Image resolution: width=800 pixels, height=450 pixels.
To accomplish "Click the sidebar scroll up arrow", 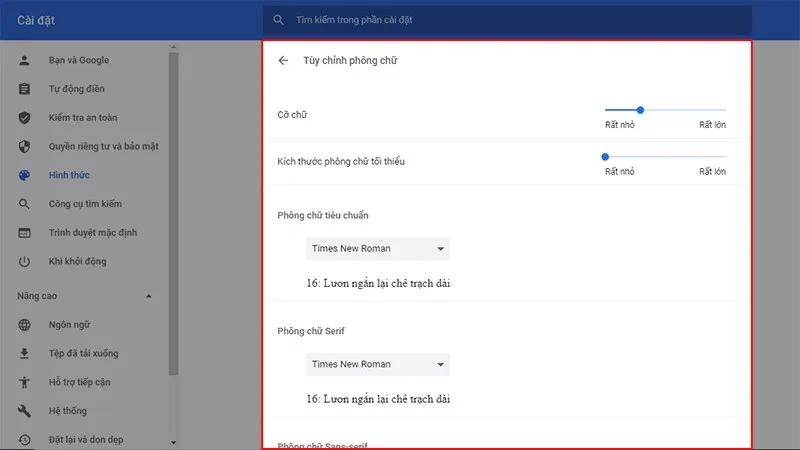I will click(173, 47).
